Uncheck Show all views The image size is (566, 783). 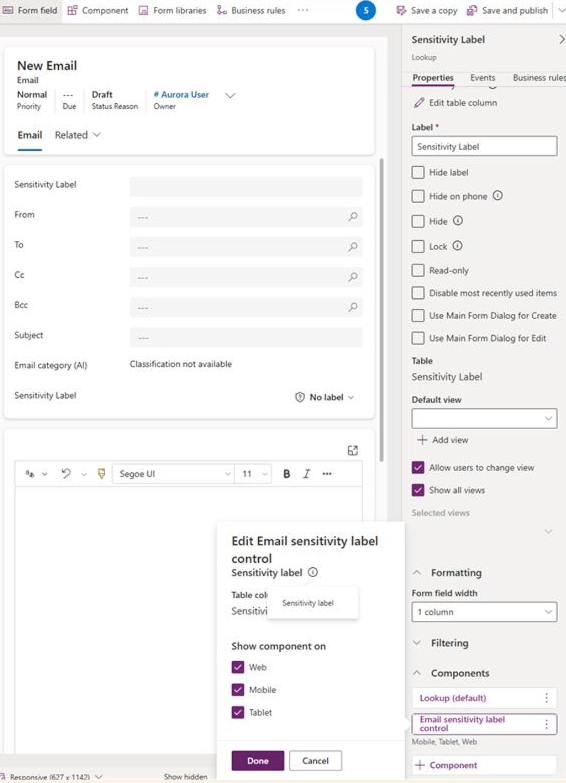coord(418,490)
